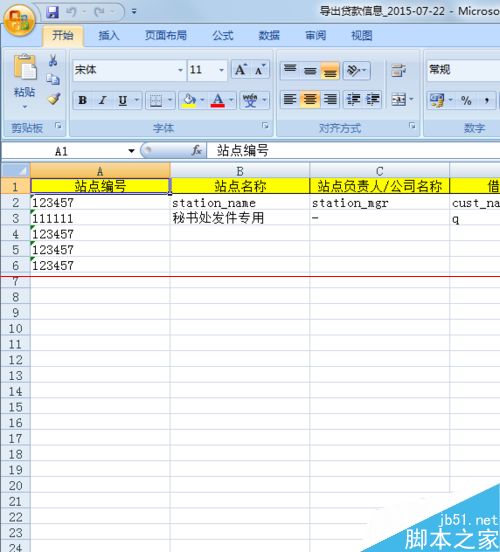Image resolution: width=500 pixels, height=552 pixels.
Task: Open the font size 11 dropdown
Action: pos(221,70)
